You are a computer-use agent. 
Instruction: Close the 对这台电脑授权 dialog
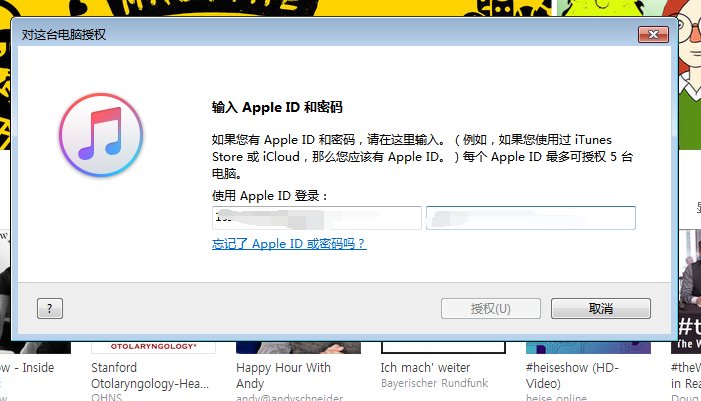coord(653,34)
